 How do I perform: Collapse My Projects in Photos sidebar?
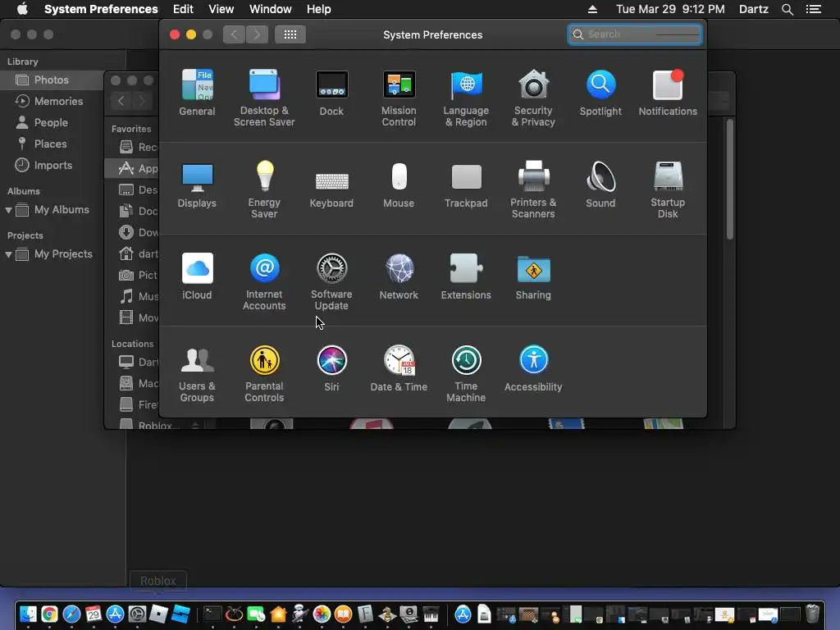(x=8, y=254)
